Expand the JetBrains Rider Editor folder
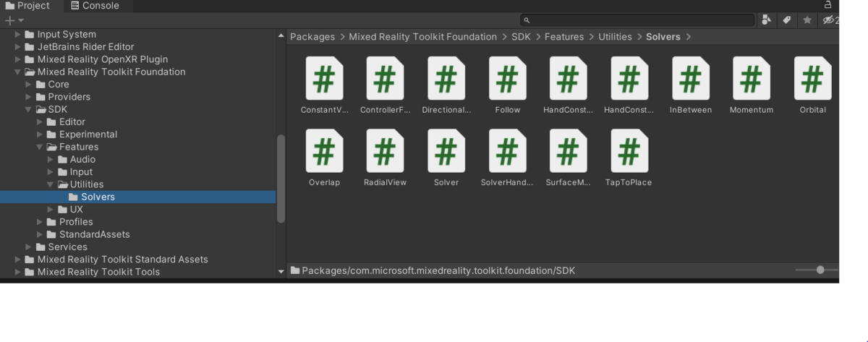Viewport: 868px width, 342px height. pos(18,47)
